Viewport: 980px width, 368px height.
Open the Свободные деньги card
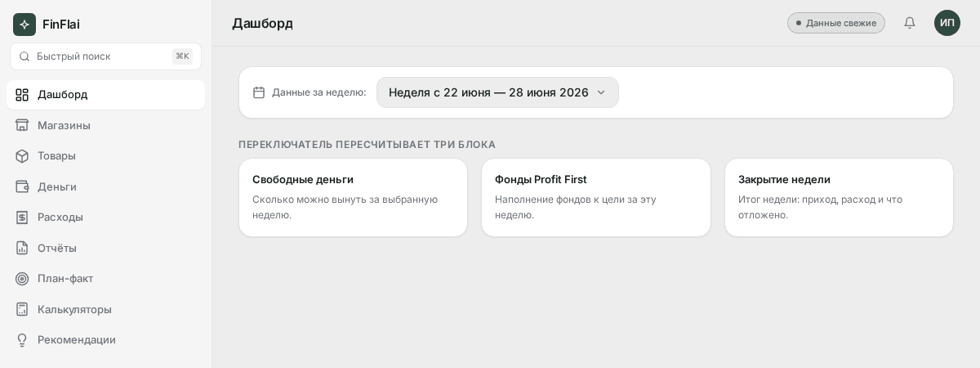coord(353,198)
